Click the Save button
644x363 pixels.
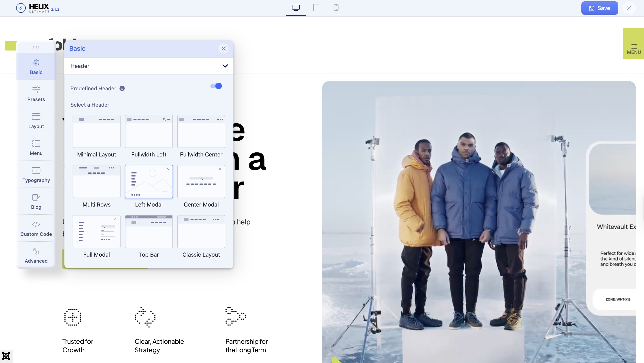click(599, 8)
